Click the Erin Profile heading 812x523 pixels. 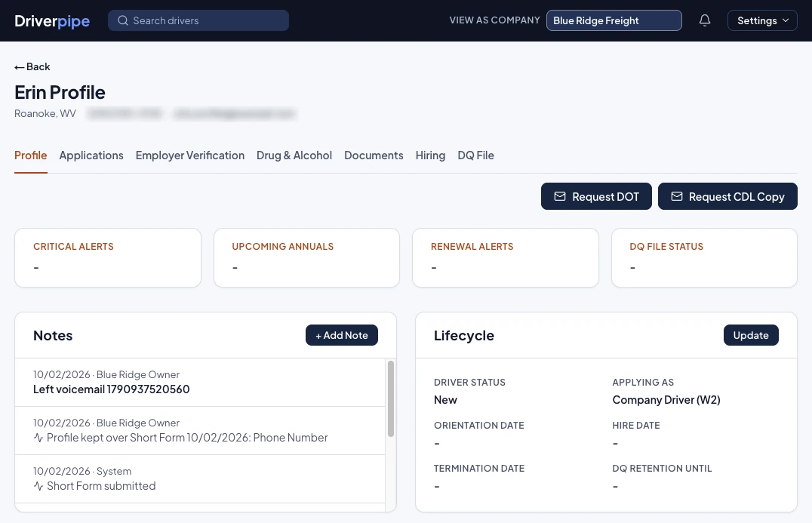(60, 92)
